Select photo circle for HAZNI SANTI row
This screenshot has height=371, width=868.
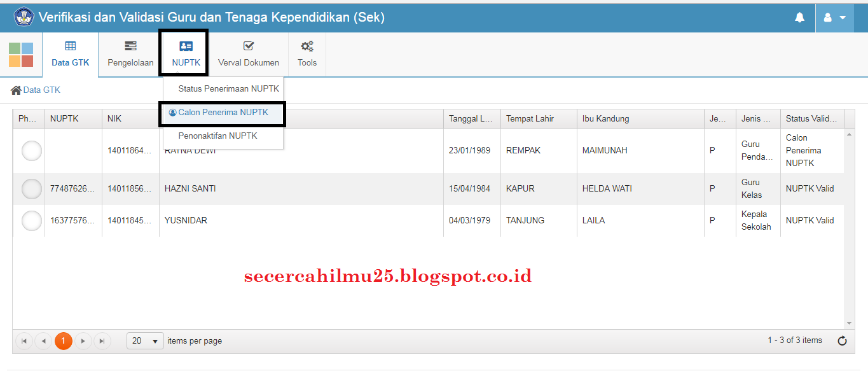pyautogui.click(x=31, y=189)
